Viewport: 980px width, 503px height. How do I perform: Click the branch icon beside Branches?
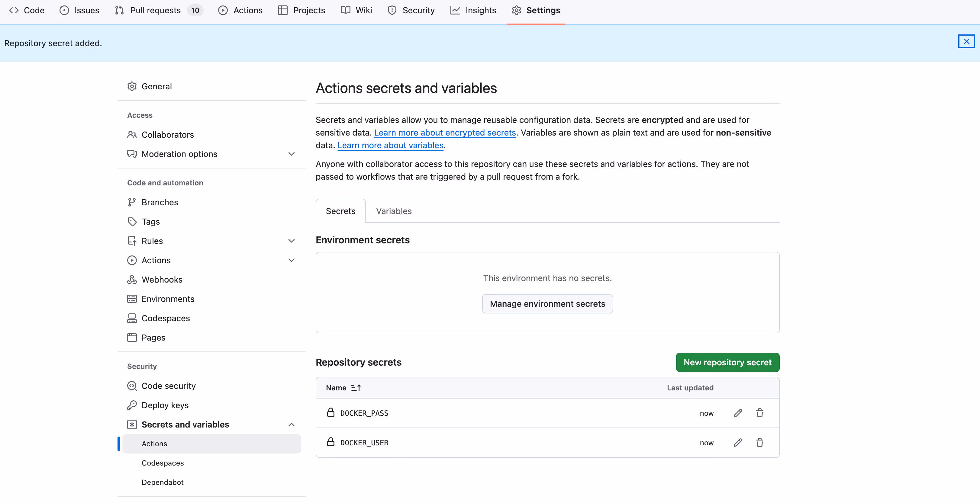click(132, 202)
